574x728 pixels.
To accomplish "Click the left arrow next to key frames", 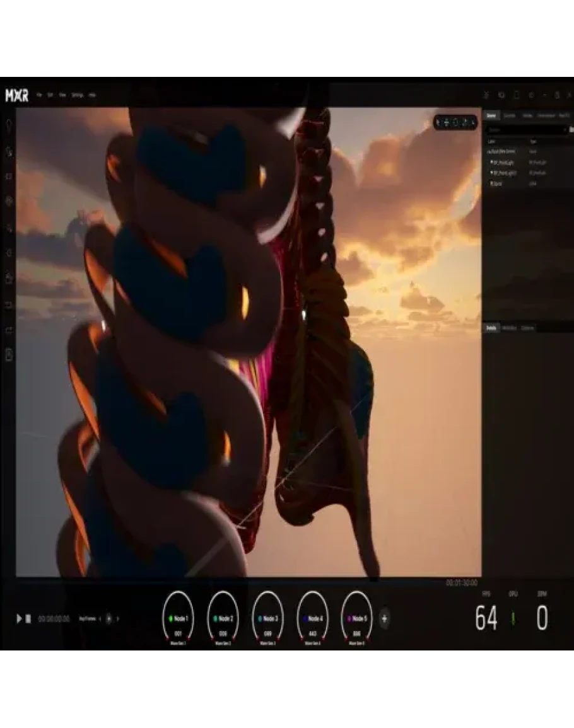I will [100, 619].
